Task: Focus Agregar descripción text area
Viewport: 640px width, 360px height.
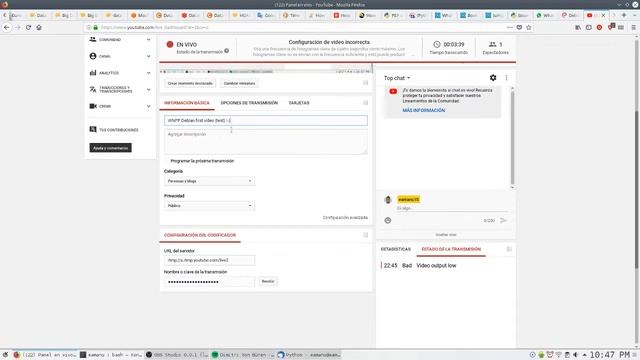Action: pyautogui.click(x=266, y=142)
